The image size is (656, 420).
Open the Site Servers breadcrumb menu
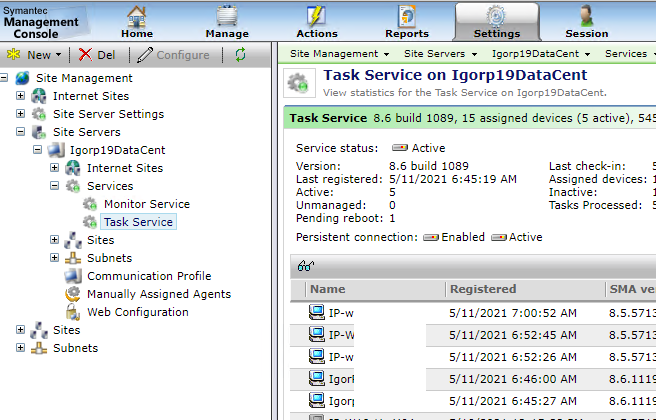(x=441, y=54)
